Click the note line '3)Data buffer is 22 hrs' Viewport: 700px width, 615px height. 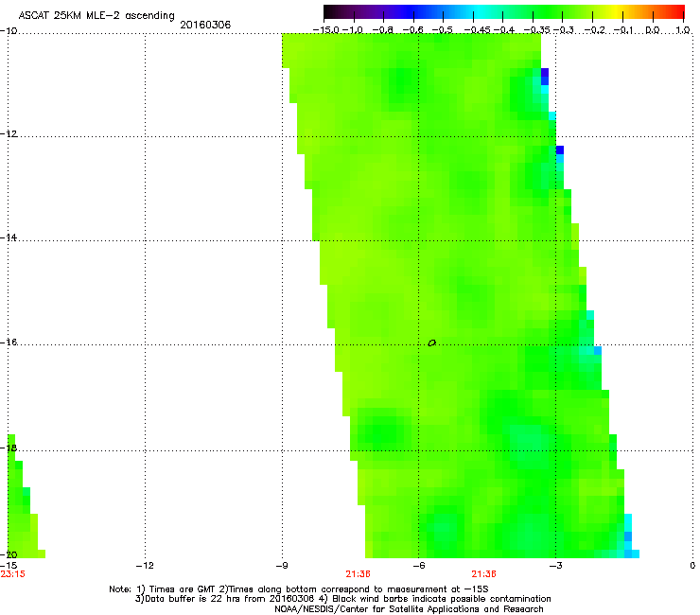coord(342,599)
